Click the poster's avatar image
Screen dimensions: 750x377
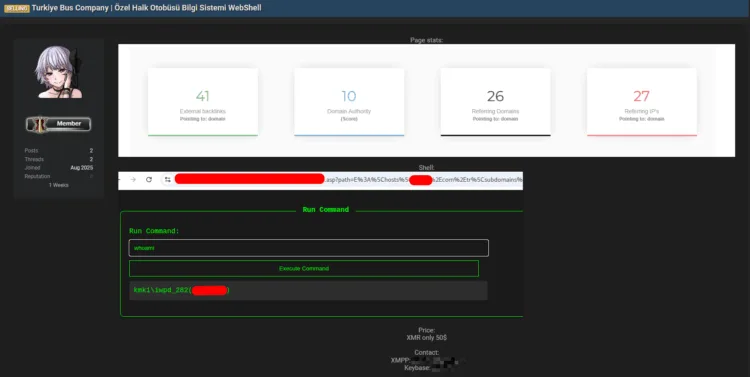click(59, 72)
